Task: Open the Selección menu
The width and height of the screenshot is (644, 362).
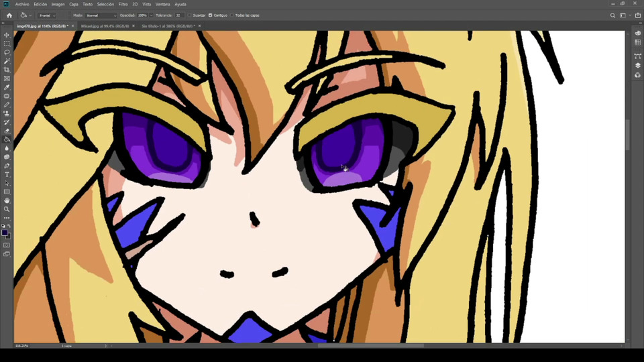Action: click(x=105, y=4)
